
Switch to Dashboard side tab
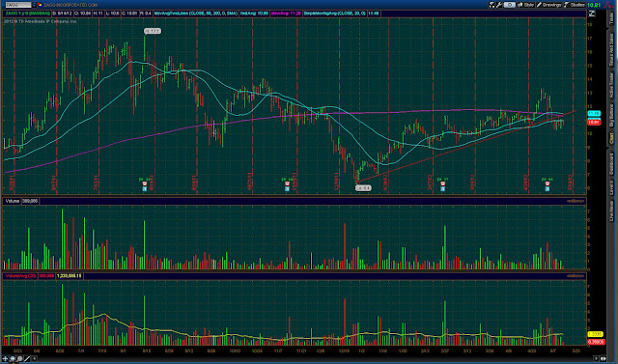[x=611, y=163]
